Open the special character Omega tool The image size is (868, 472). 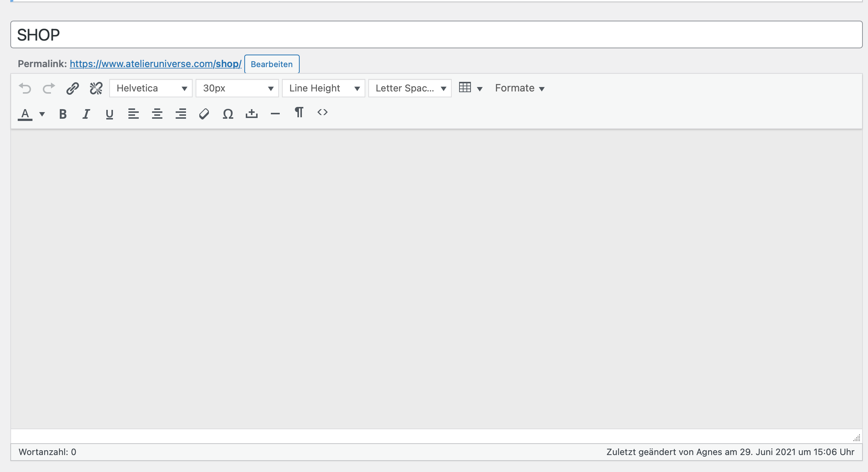228,114
